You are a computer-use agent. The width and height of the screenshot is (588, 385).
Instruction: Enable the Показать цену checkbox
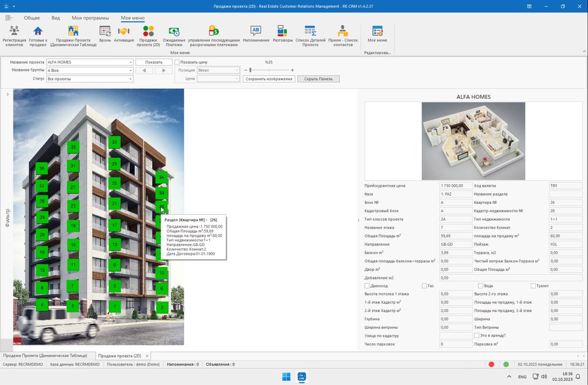pos(178,62)
